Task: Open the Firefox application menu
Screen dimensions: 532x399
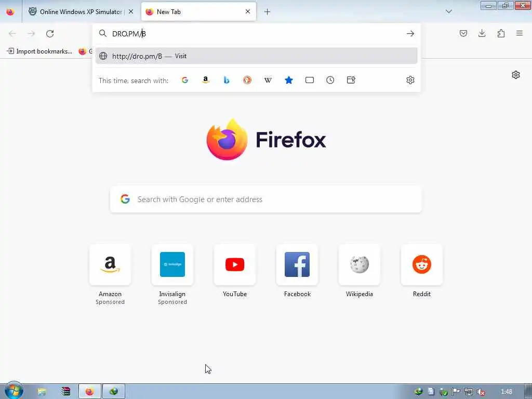Action: pyautogui.click(x=520, y=33)
